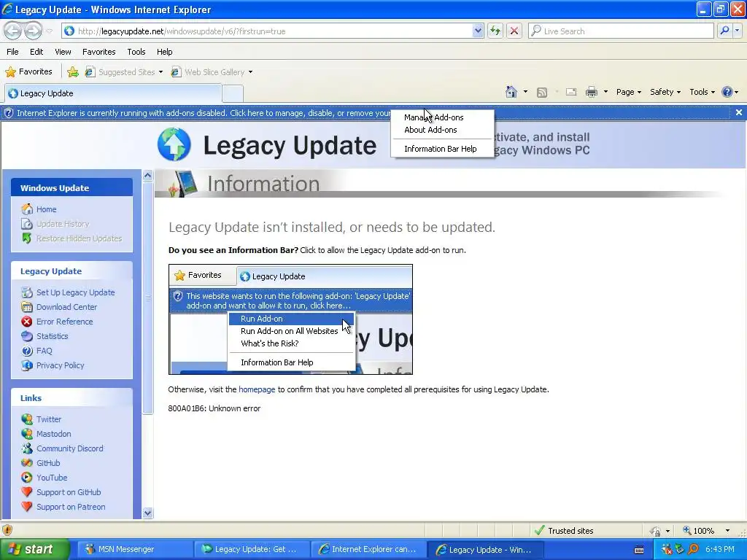Expand the Home button dropdown arrow

coord(525,92)
